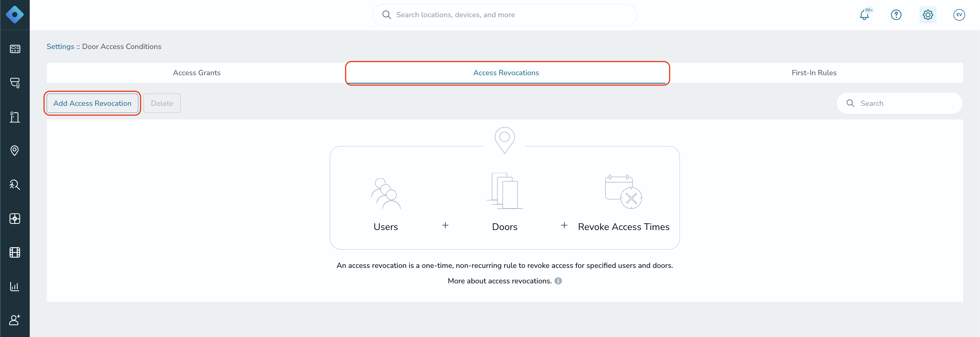Image resolution: width=980 pixels, height=337 pixels.
Task: Open the EV user profile avatar
Action: click(x=959, y=15)
